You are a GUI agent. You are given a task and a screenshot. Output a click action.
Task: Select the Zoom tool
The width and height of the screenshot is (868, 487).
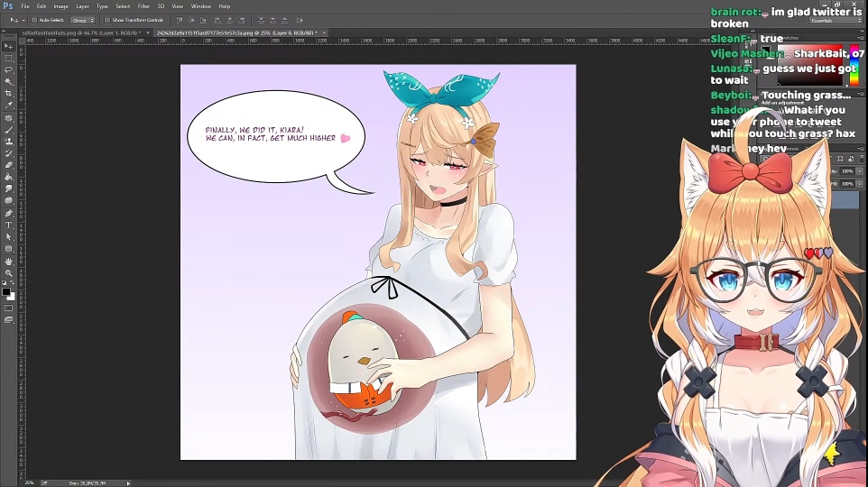tap(8, 273)
